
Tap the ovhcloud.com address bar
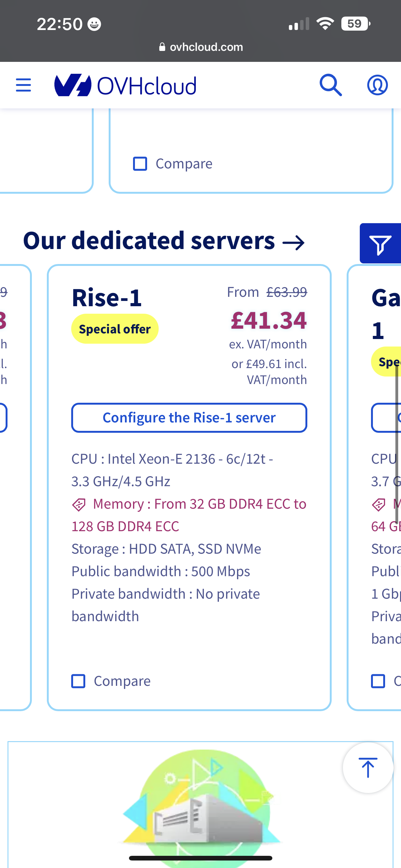coord(201,47)
